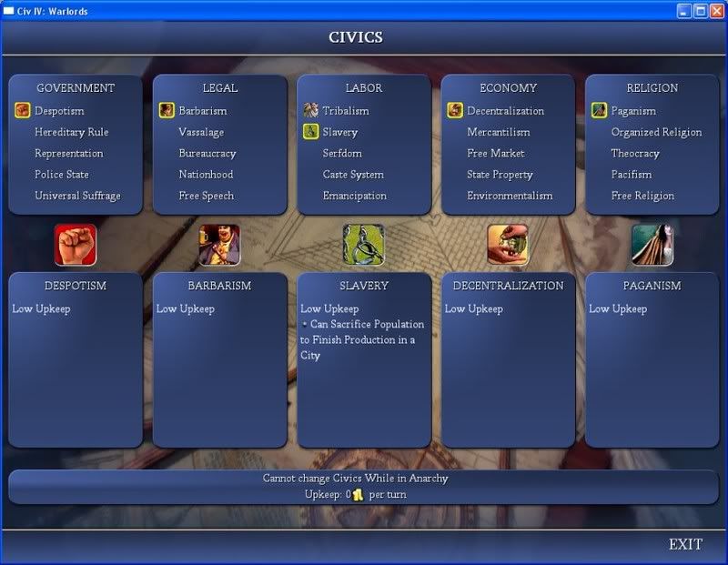
Task: Pick the Decentralization economy civic label
Action: [505, 111]
